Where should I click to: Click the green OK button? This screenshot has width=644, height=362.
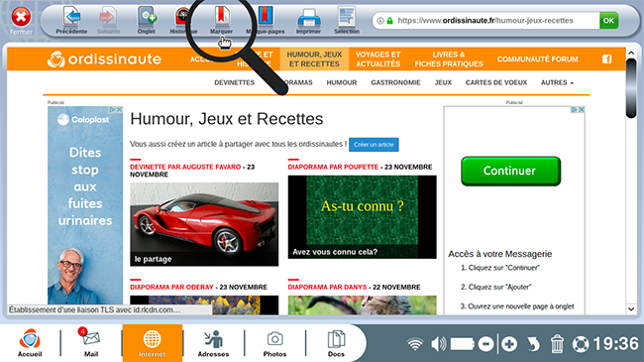(x=608, y=20)
